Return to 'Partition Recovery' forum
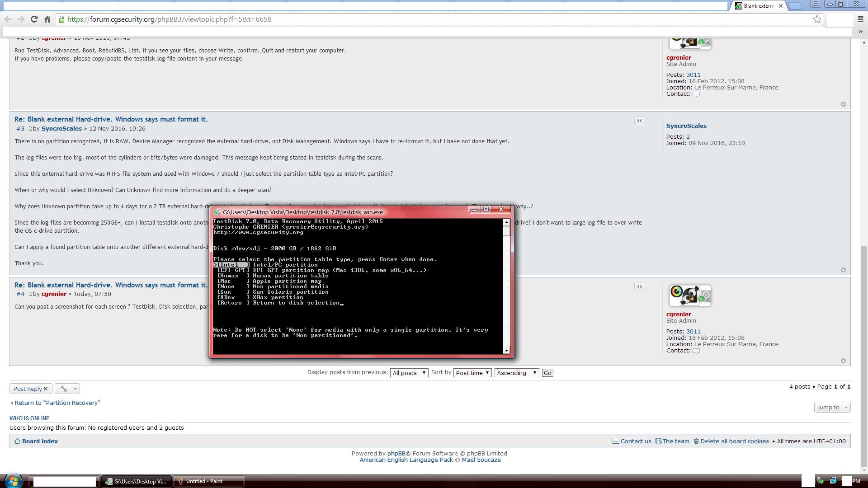Viewport: 868px width, 488px height. pos(57,403)
